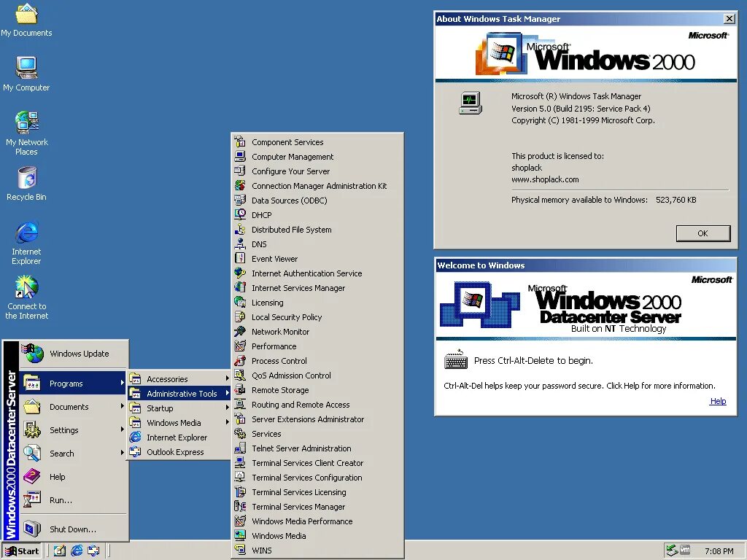Screen dimensions: 747x560
Task: Open Internet Services Manager
Action: [x=317, y=287]
